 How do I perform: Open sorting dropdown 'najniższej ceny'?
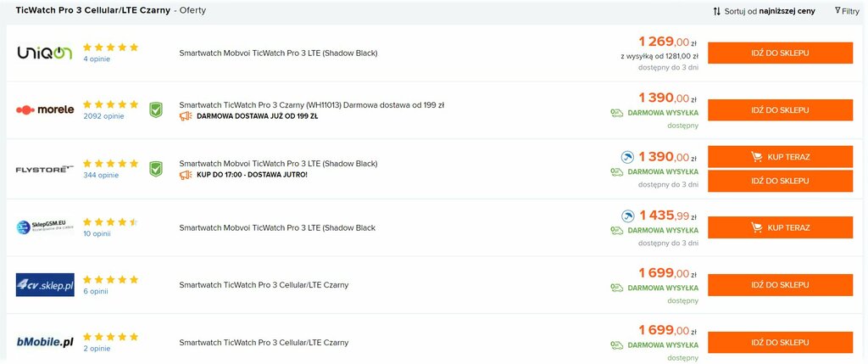[787, 11]
